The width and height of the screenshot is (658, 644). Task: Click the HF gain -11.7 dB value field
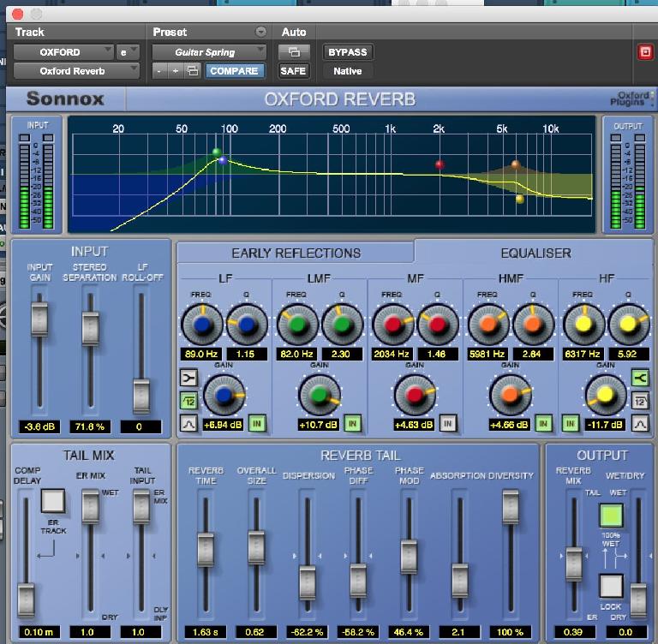click(605, 424)
